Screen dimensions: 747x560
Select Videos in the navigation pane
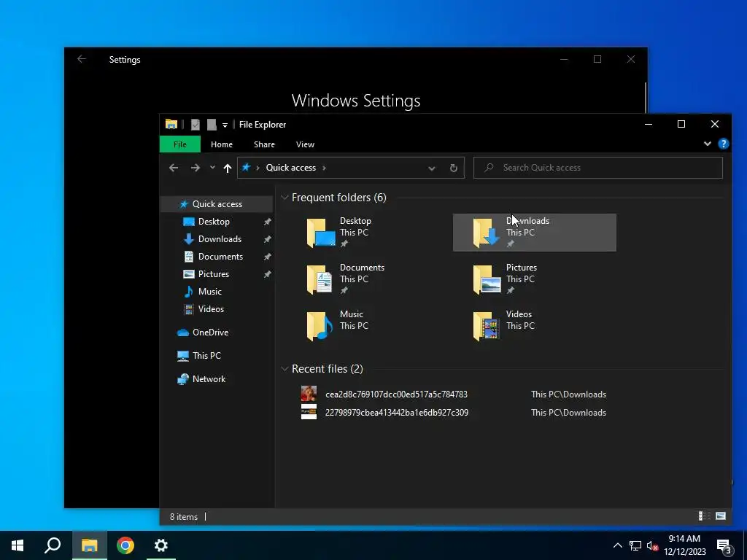pyautogui.click(x=211, y=309)
